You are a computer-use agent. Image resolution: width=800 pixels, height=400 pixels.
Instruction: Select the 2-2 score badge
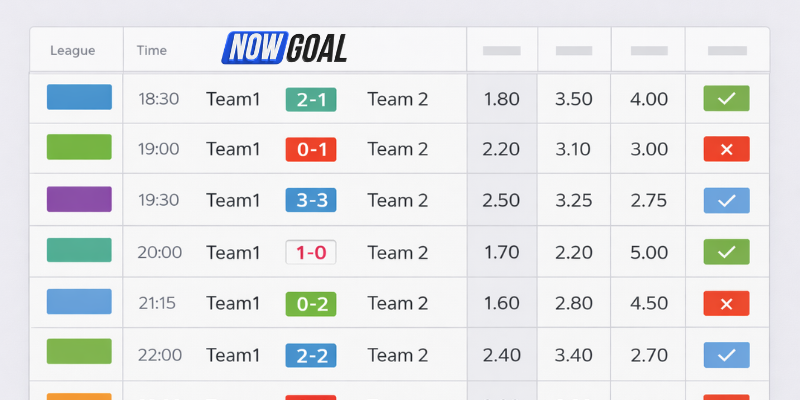coord(311,354)
